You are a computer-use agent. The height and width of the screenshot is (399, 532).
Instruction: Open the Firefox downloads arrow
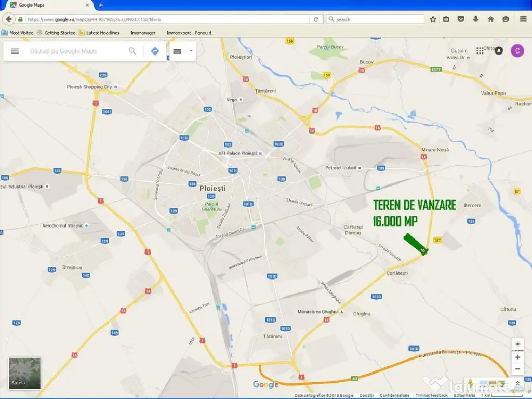(476, 19)
